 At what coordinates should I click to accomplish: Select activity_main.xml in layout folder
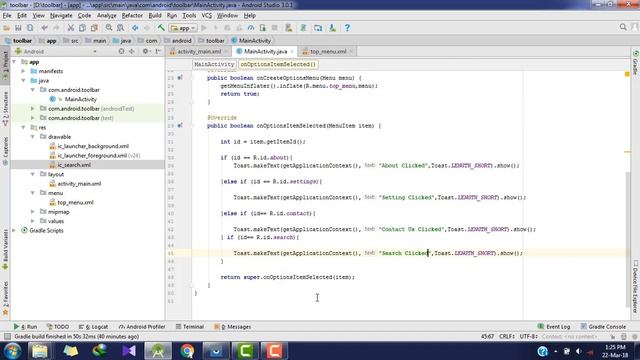pyautogui.click(x=79, y=184)
